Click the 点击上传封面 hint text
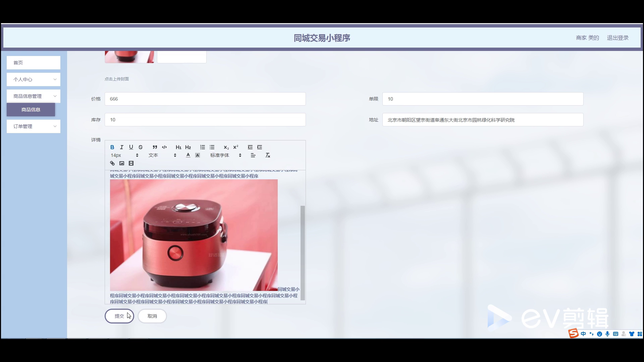644x362 pixels. (117, 79)
